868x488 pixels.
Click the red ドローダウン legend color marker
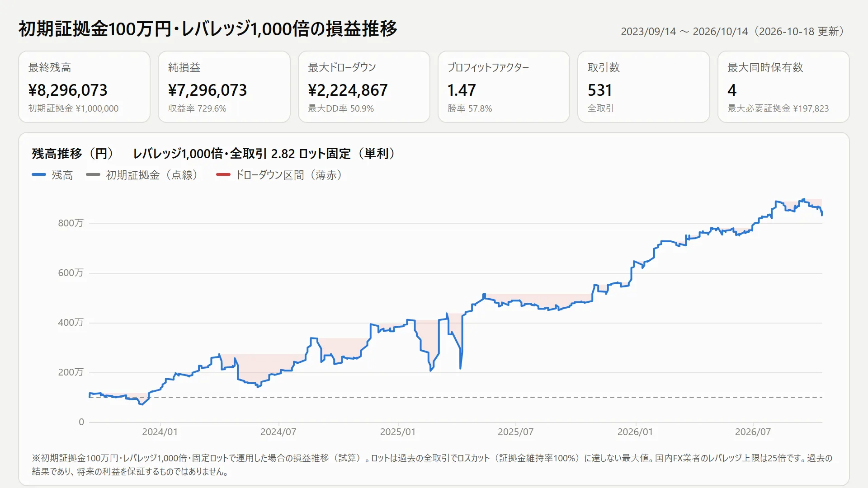[x=223, y=174]
